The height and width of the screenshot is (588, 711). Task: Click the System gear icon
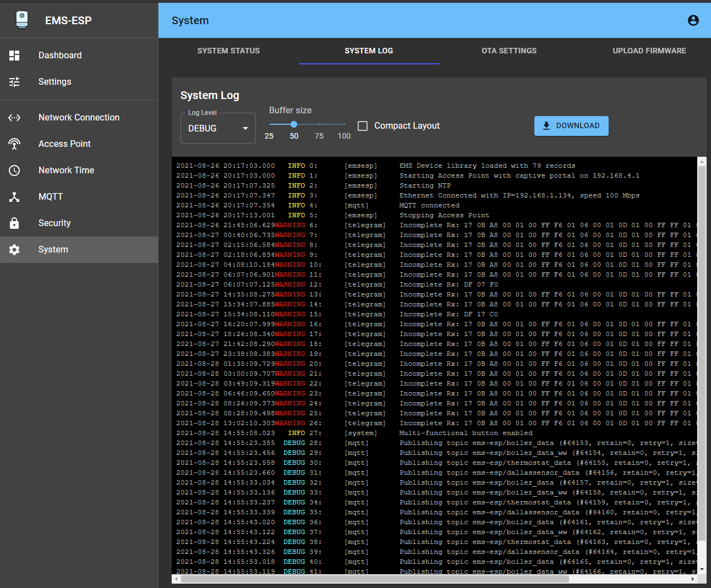(x=14, y=250)
